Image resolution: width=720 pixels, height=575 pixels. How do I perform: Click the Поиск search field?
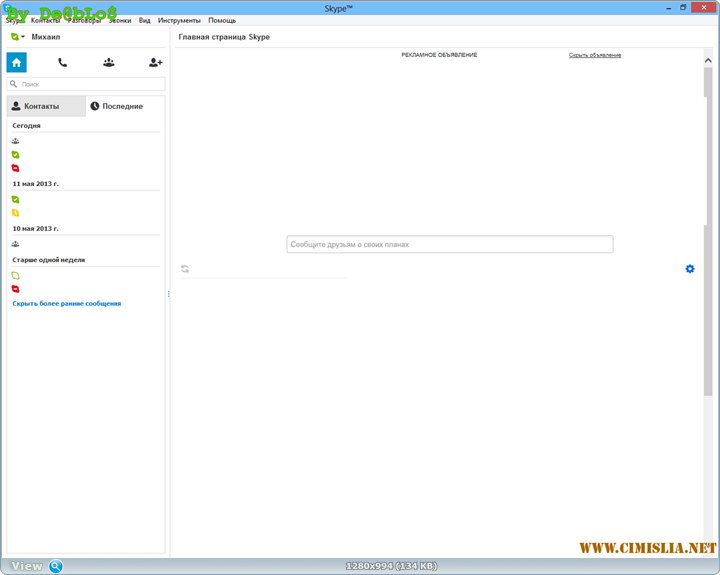(86, 84)
